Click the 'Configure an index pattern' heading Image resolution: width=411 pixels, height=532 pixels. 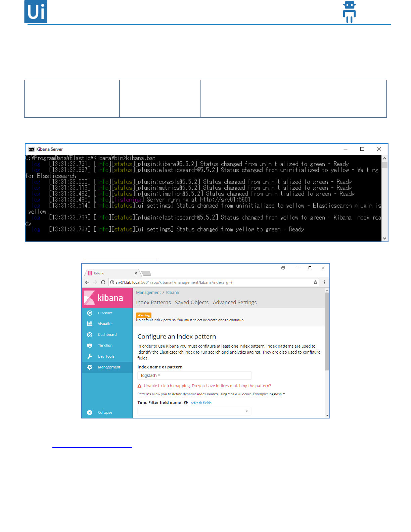[x=177, y=337]
